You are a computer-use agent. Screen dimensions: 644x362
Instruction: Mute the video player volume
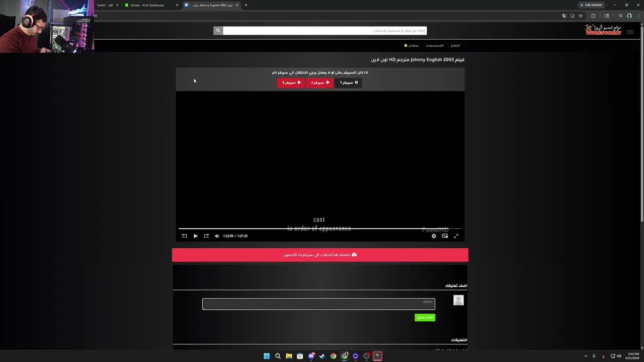pos(217,236)
